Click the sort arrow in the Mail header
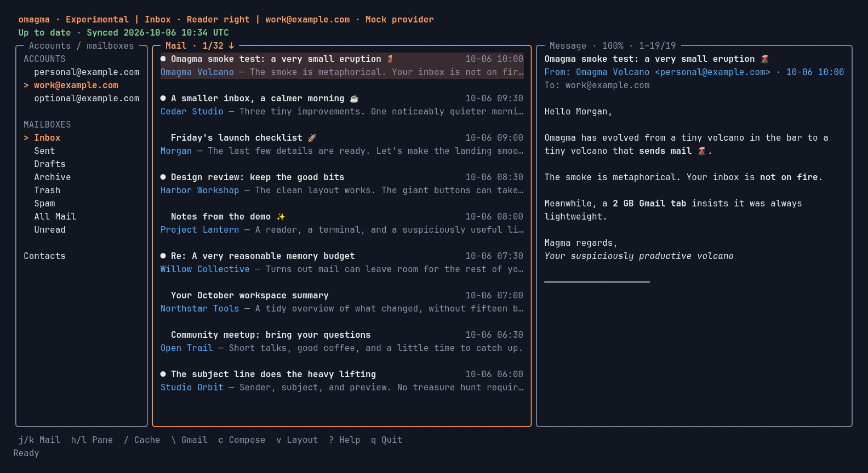Screen dimensions: 868x473 click(x=231, y=46)
